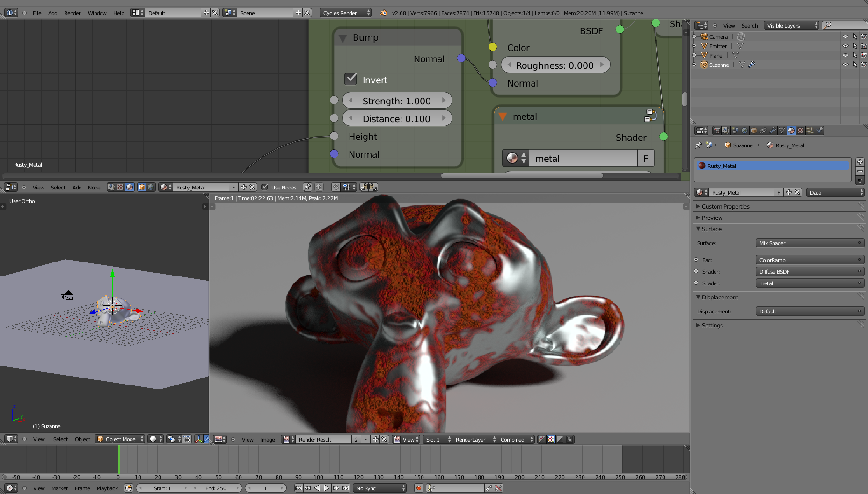This screenshot has width=868, height=494.
Task: Expand the Preview panel
Action: pos(712,218)
